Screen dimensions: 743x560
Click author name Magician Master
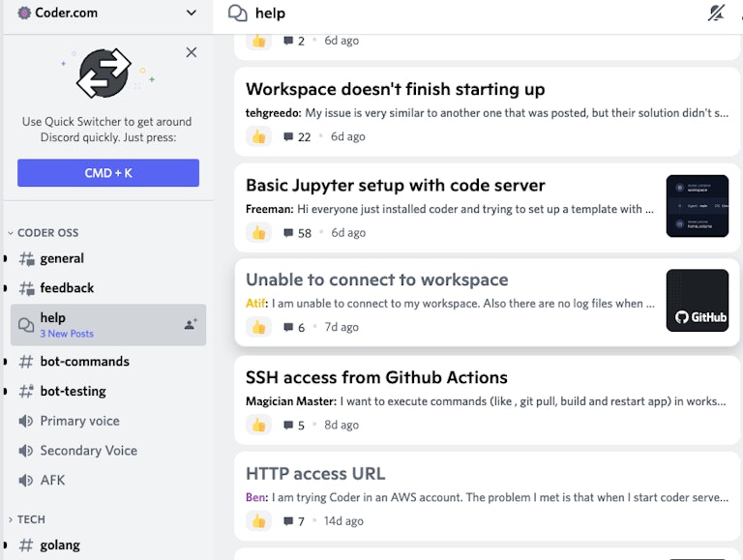click(291, 401)
